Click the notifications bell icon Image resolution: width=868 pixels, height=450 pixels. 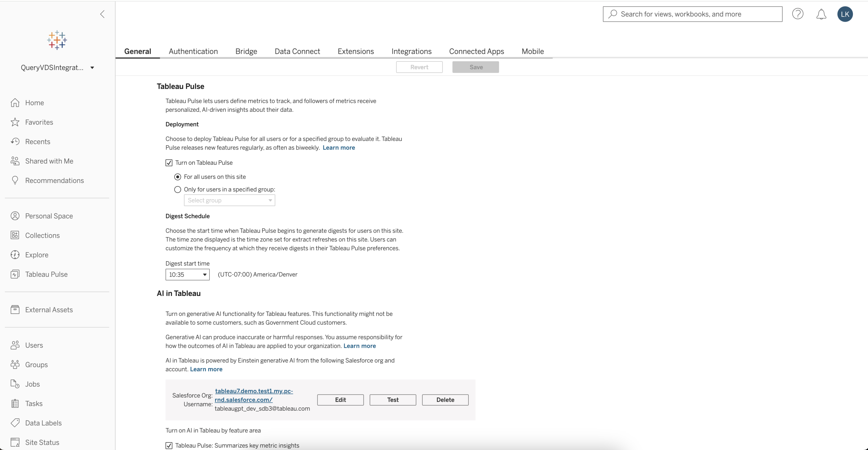click(821, 14)
